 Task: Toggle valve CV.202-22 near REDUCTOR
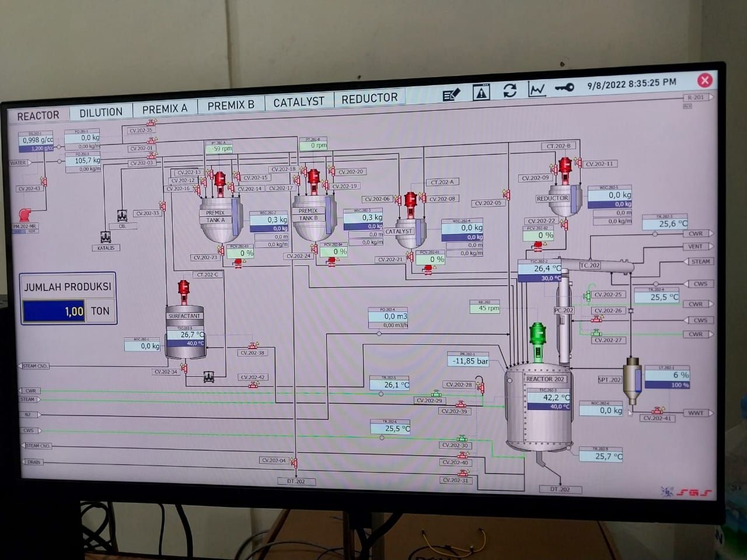pyautogui.click(x=566, y=226)
